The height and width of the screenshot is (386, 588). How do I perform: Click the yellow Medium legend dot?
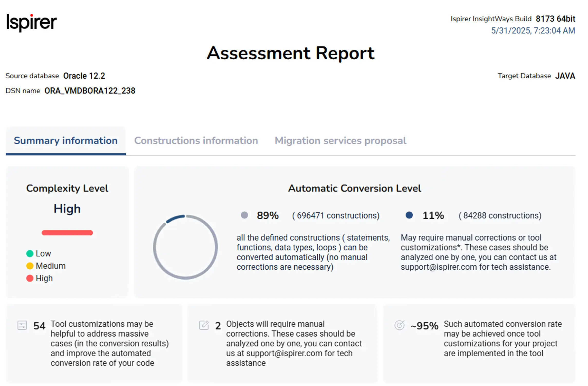coord(30,266)
